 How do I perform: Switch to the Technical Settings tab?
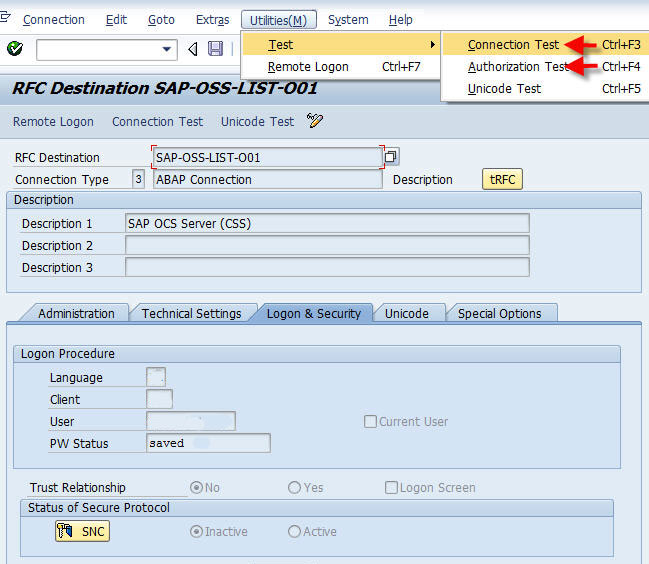[191, 313]
